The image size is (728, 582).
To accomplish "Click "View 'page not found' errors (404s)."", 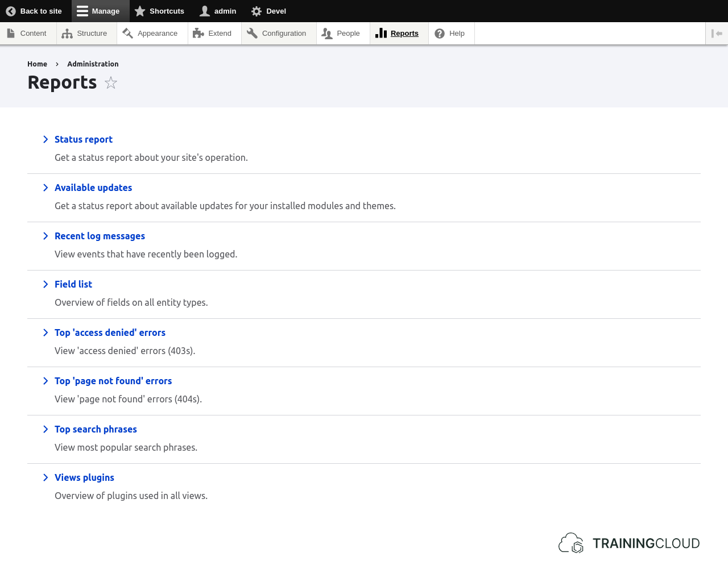I will 128,399.
